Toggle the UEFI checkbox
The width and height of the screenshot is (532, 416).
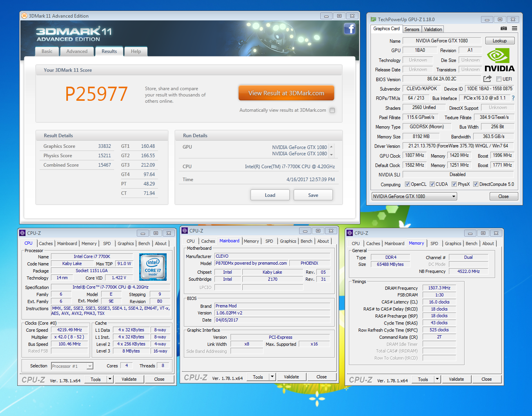[x=499, y=79]
